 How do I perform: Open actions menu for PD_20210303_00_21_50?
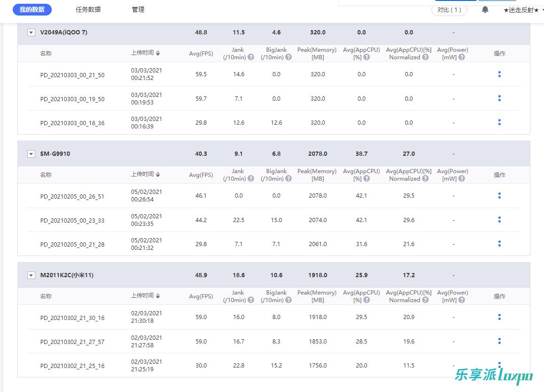coord(499,74)
